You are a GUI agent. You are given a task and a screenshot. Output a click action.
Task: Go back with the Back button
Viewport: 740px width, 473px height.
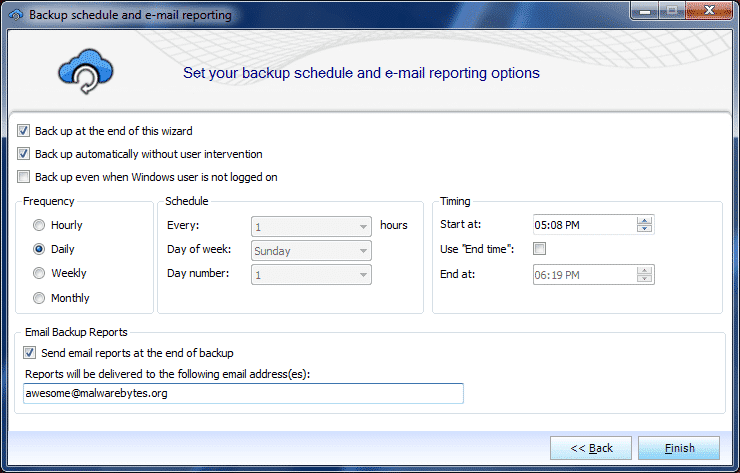590,448
